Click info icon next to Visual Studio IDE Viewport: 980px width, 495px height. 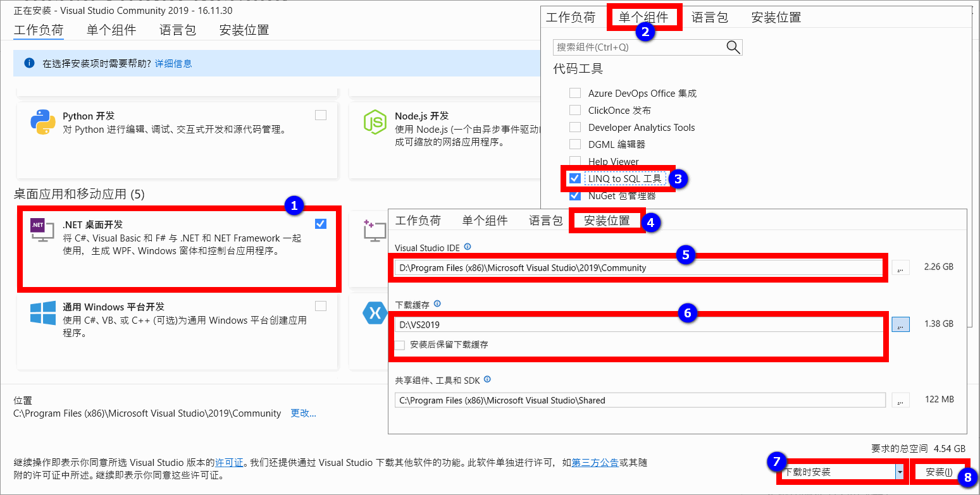point(468,247)
